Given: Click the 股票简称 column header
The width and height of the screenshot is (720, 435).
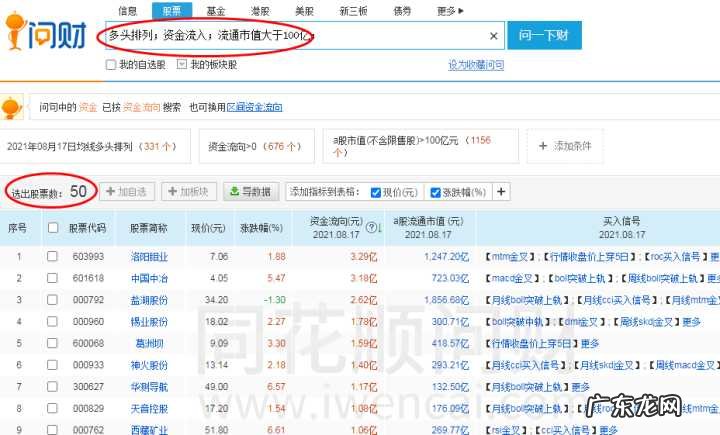Looking at the screenshot, I should tap(149, 228).
